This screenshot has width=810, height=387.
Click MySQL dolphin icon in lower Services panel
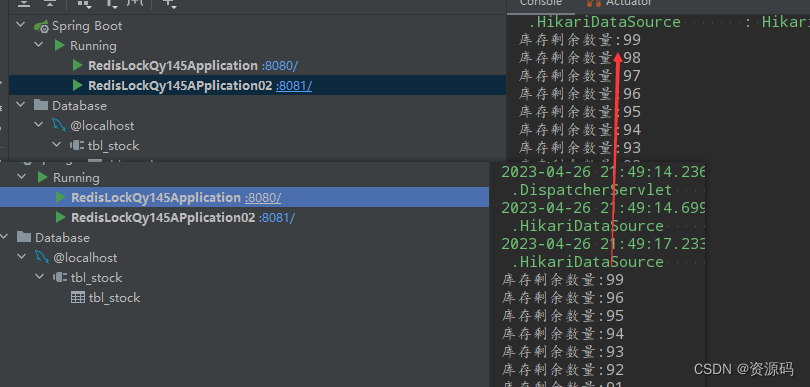pos(42,257)
